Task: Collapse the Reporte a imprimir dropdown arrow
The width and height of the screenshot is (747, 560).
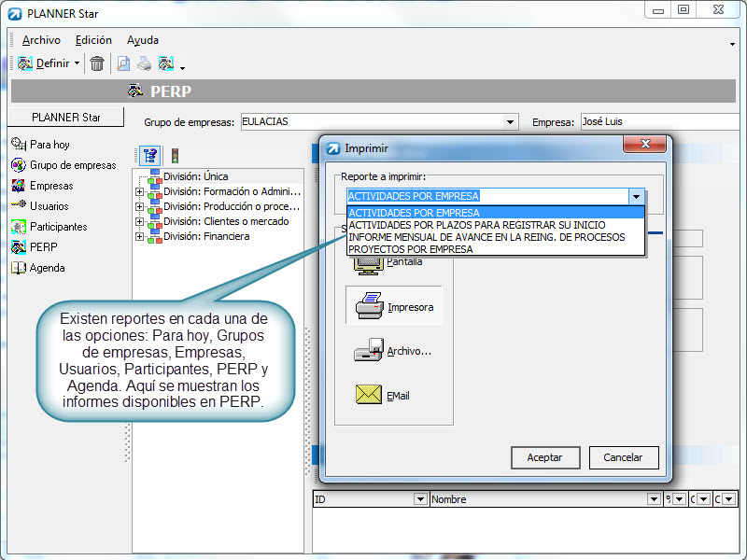Action: [636, 197]
